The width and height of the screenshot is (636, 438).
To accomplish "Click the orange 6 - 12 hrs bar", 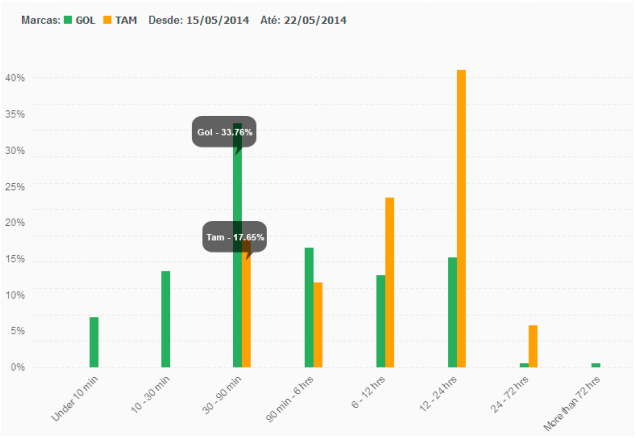I will pyautogui.click(x=389, y=282).
